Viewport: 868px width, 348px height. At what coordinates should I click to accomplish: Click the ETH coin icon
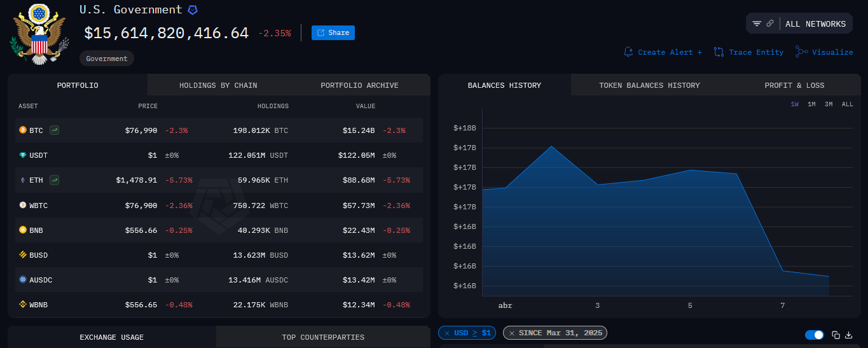point(23,180)
